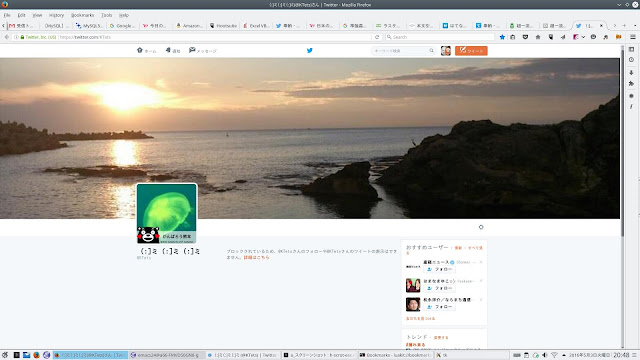This screenshot has width=640, height=360.
Task: Follow the second suggested user
Action: (440, 288)
